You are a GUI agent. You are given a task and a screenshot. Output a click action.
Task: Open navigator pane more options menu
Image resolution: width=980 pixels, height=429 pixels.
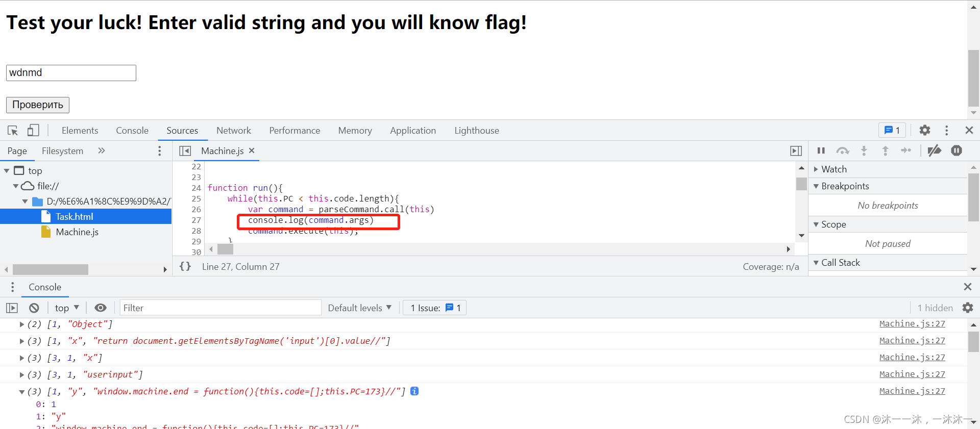[160, 150]
